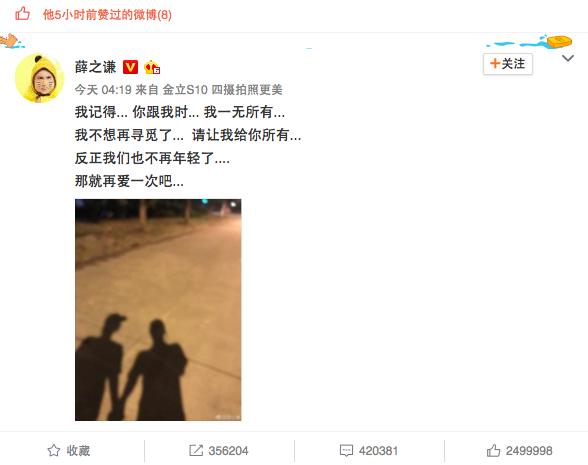
Task: Click the thumbs-up icon beside liked posts header
Action: (x=22, y=14)
